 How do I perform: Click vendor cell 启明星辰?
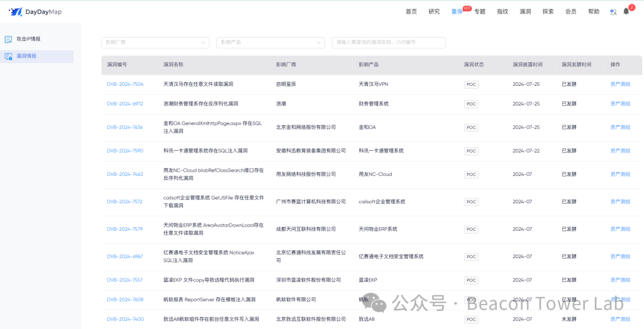coord(286,84)
